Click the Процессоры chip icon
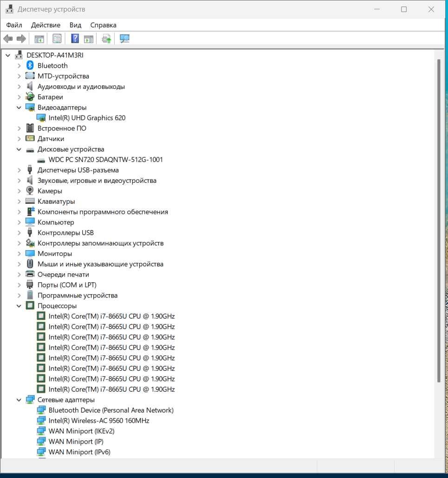This screenshot has width=448, height=478. [x=30, y=305]
